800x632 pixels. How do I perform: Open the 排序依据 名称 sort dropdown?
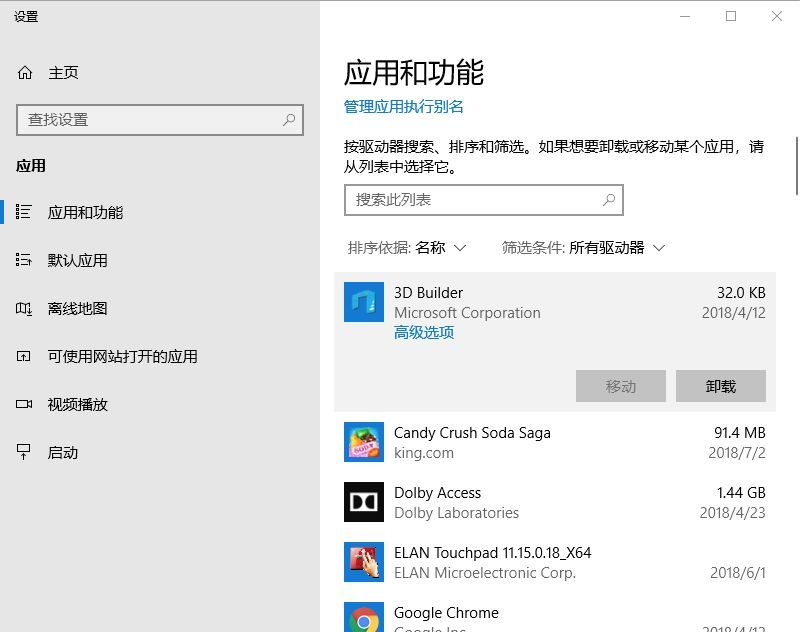tap(407, 248)
